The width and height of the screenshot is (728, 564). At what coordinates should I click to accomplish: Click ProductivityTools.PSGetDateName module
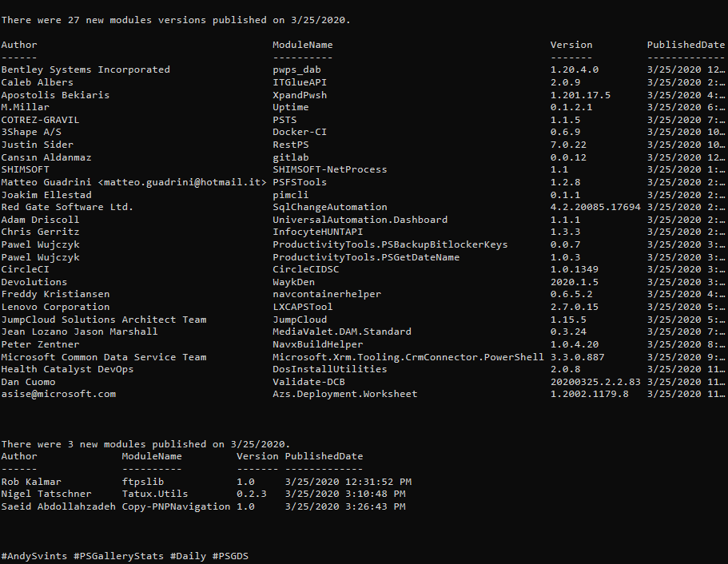coord(366,257)
